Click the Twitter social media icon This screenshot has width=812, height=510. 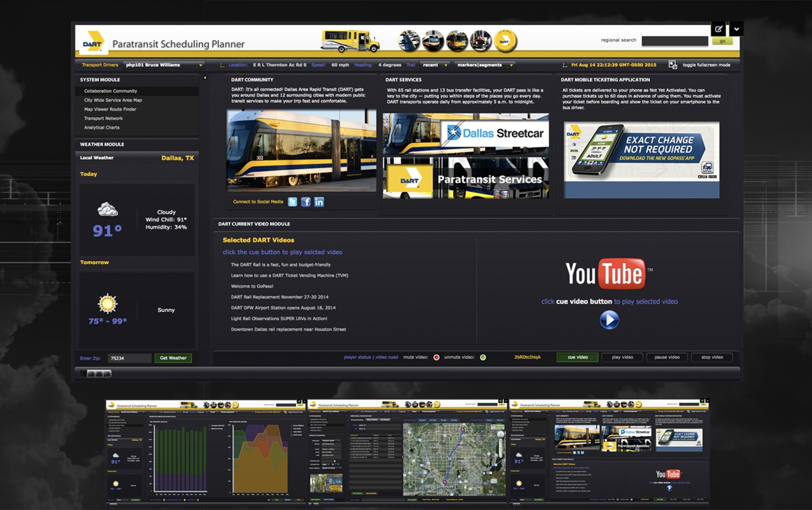click(x=292, y=202)
